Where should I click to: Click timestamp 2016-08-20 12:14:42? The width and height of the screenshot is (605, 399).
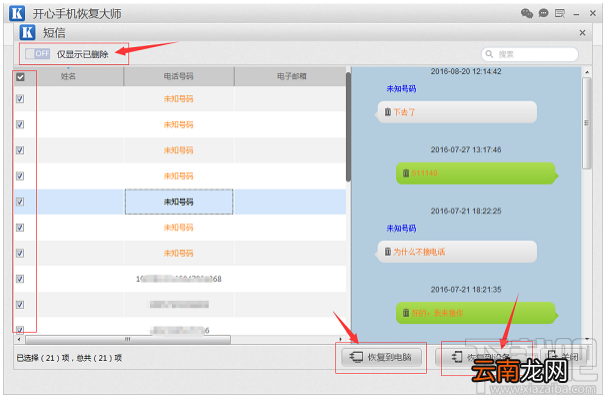(x=466, y=71)
